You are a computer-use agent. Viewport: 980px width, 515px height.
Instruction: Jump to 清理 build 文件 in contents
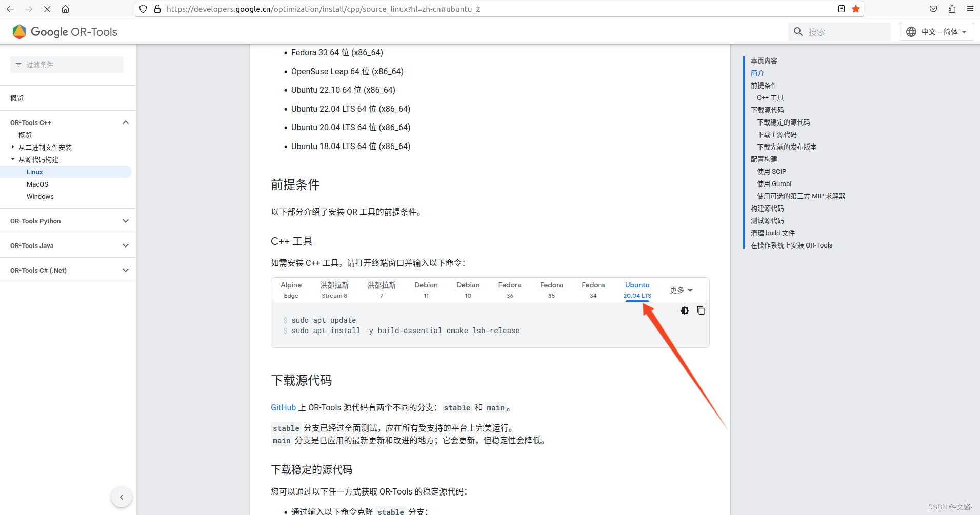pyautogui.click(x=773, y=233)
